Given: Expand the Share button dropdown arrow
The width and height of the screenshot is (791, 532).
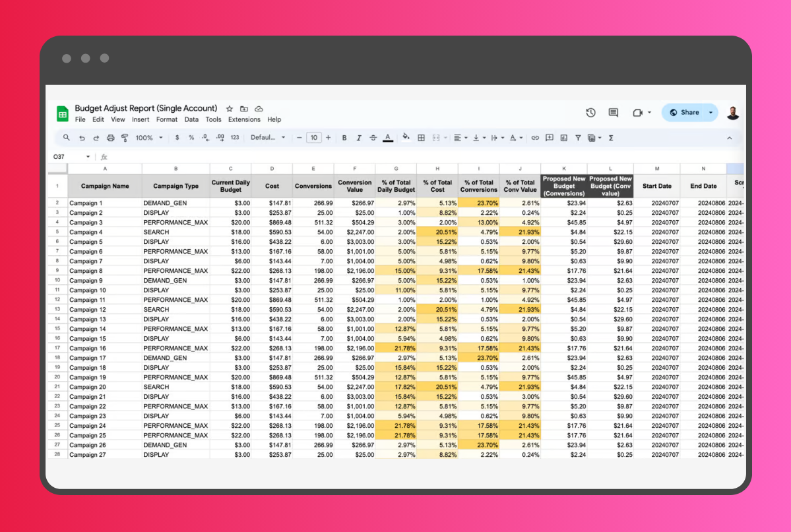Looking at the screenshot, I should click(x=711, y=113).
